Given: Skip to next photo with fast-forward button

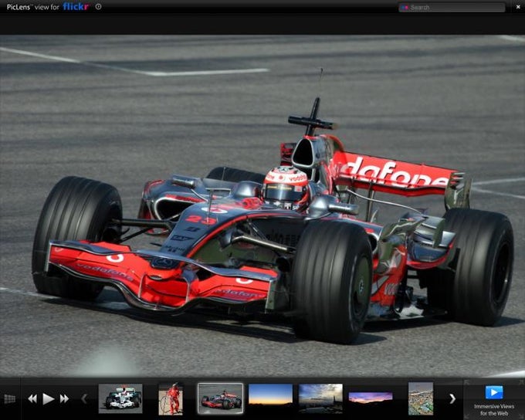Looking at the screenshot, I should click(x=64, y=399).
